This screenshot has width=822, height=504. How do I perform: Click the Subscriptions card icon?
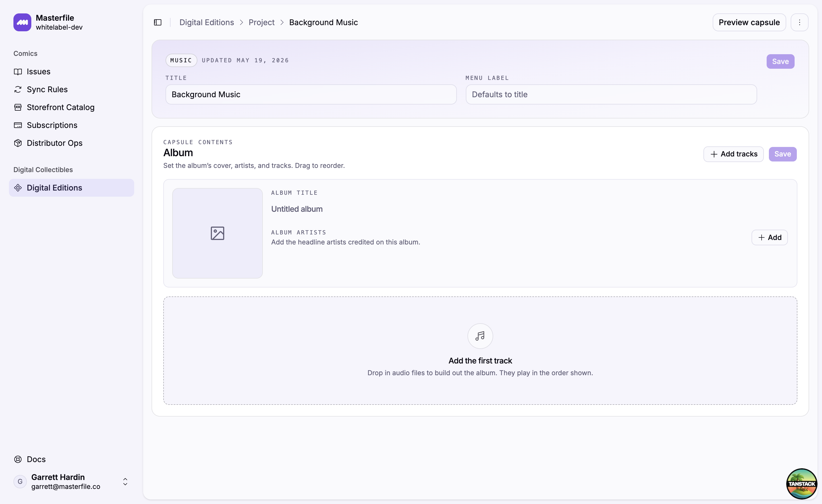click(x=18, y=125)
